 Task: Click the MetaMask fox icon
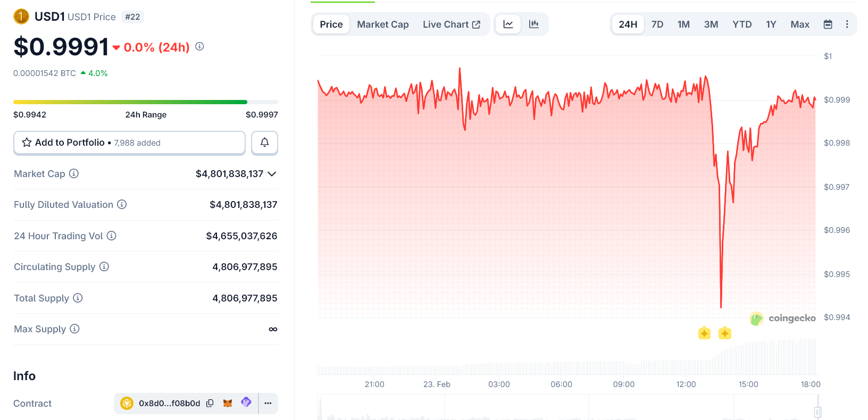point(228,404)
